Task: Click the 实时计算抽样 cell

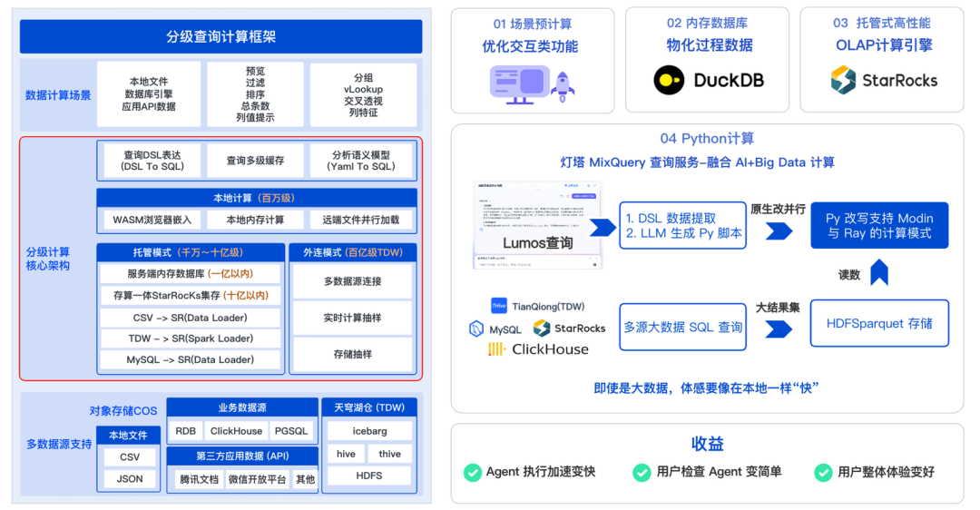Action: point(352,318)
